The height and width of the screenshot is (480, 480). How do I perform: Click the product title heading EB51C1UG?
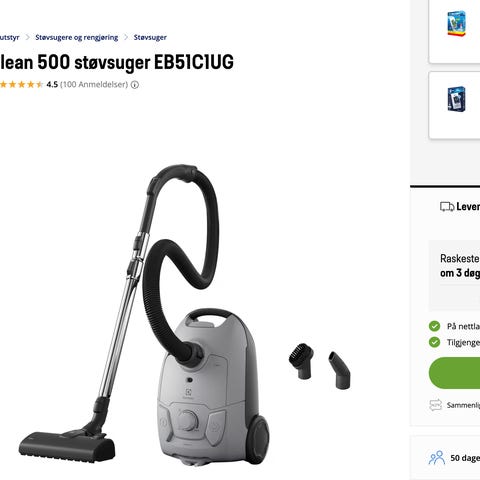point(117,62)
